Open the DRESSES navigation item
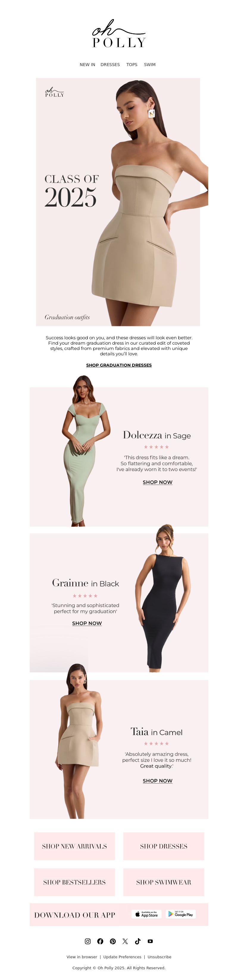Image resolution: width=238 pixels, height=980 pixels. click(110, 65)
